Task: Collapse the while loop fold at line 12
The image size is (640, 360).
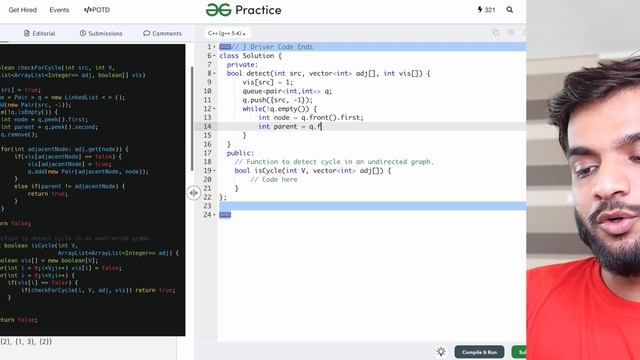Action: point(214,109)
